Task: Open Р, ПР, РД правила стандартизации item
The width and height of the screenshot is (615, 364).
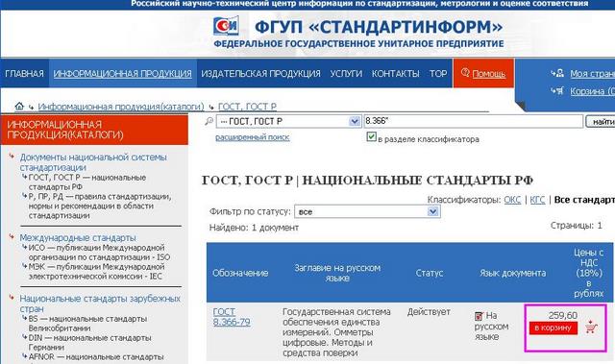Action: pos(100,206)
